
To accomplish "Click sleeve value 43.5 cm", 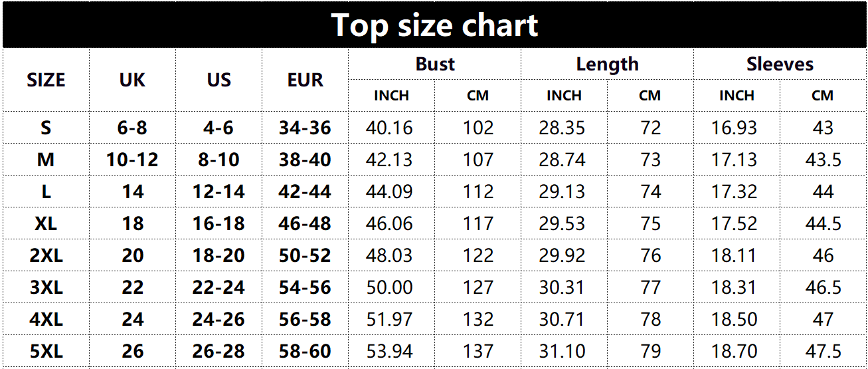I will pos(823,160).
